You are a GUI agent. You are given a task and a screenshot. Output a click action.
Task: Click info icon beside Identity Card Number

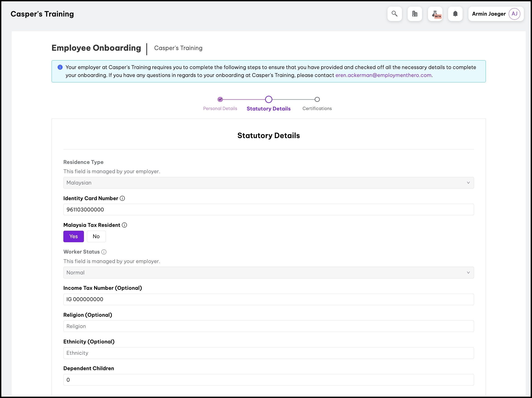pyautogui.click(x=122, y=198)
